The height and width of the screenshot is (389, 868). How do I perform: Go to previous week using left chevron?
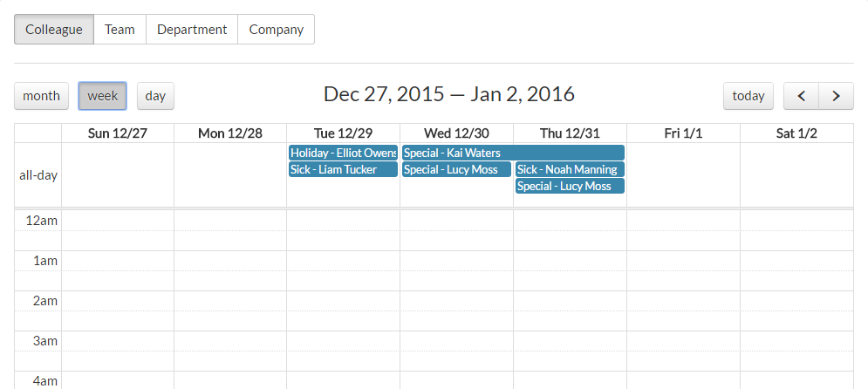[801, 96]
